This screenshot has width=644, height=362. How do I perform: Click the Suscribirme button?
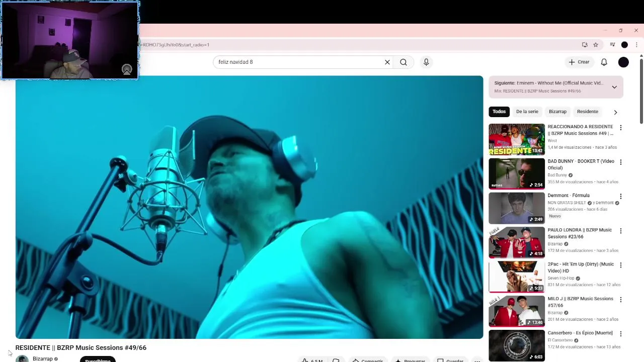[98, 359]
